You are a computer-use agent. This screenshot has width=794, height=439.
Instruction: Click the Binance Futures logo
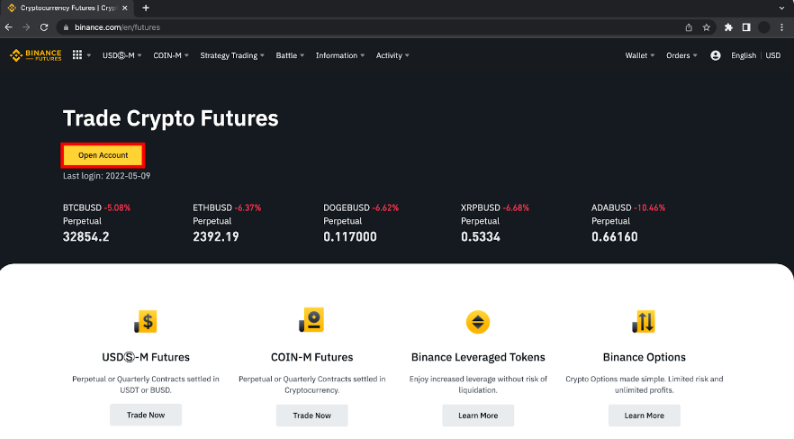tap(35, 55)
